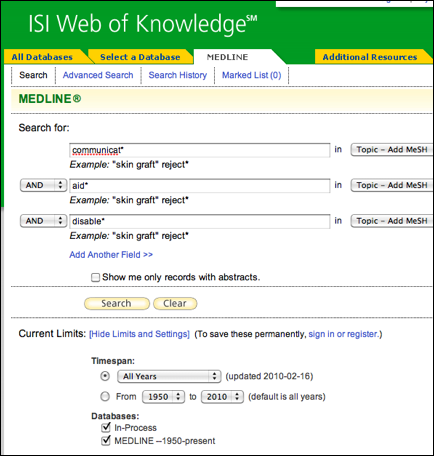Open the Select a Database tab
The image size is (434, 456).
coord(140,57)
